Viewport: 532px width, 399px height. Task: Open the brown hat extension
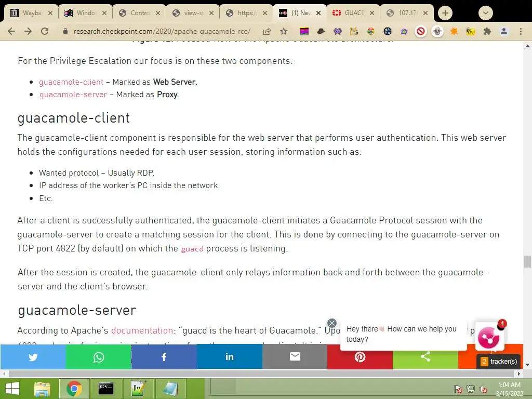click(321, 32)
